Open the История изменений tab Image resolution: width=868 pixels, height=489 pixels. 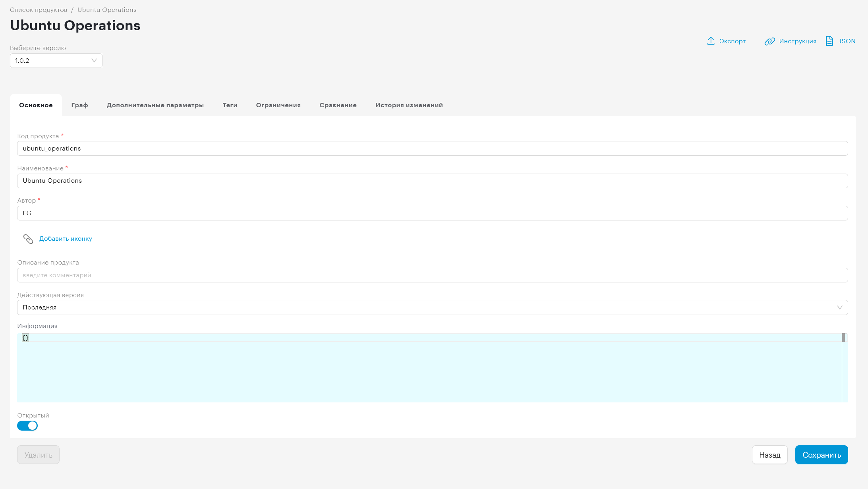pyautogui.click(x=409, y=105)
